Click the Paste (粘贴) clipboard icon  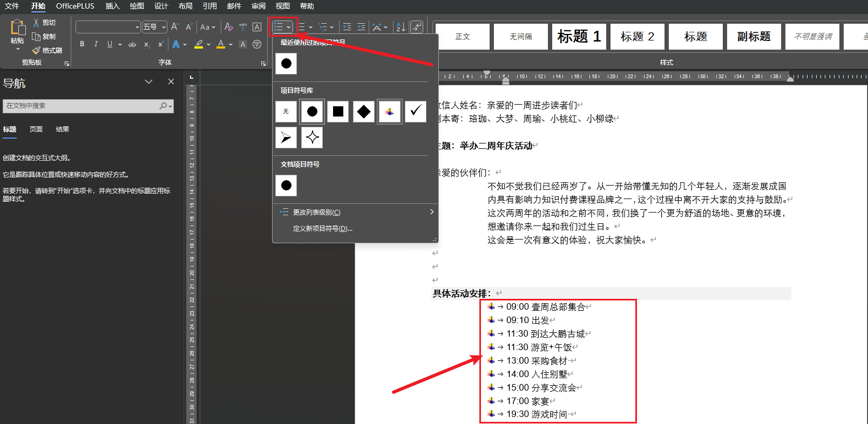(x=18, y=27)
